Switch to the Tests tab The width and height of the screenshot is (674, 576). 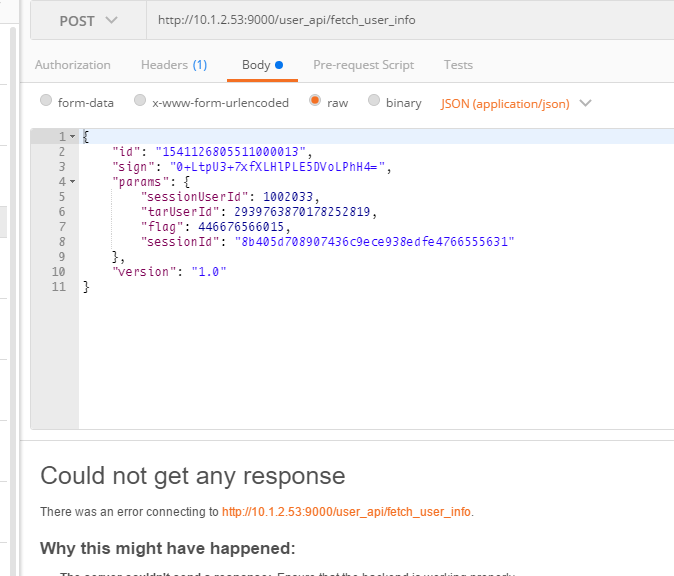point(458,65)
